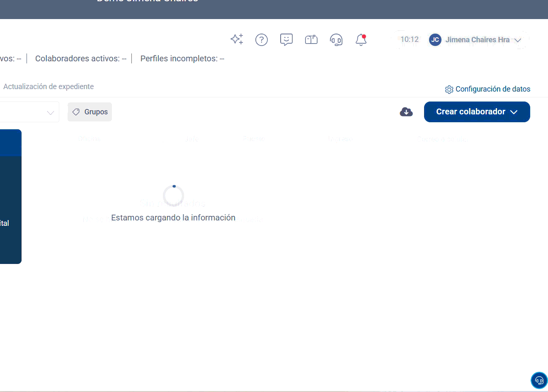Viewport: 548px width, 392px height.
Task: Open the feedback smiley chat icon
Action: [x=286, y=40]
